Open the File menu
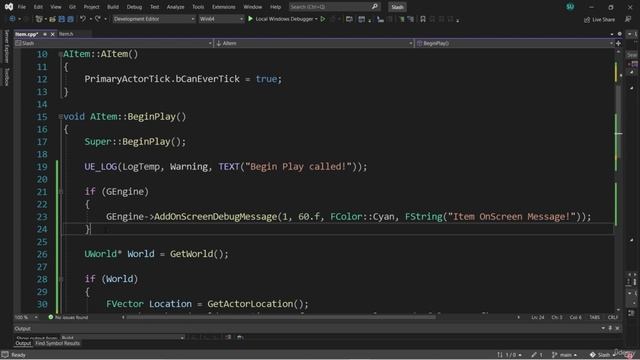Screen dimensions: 640x360 click(x=22, y=7)
